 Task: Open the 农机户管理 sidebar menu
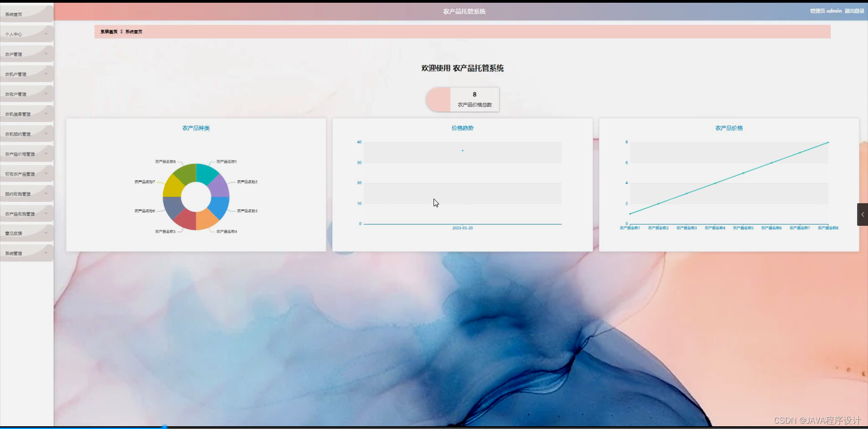[x=27, y=74]
